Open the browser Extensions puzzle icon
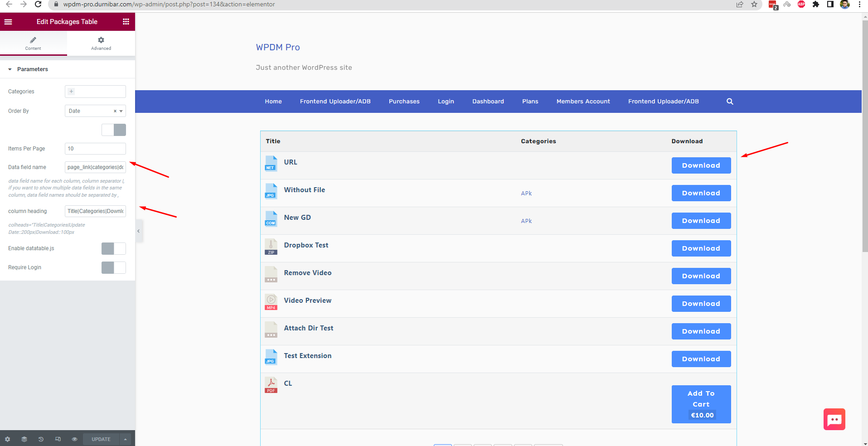 tap(816, 4)
